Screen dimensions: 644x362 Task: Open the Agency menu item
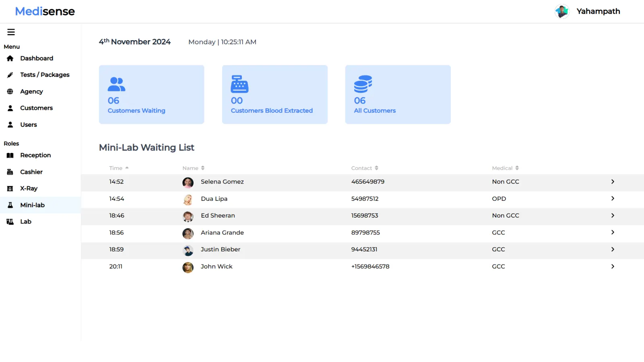40,92
